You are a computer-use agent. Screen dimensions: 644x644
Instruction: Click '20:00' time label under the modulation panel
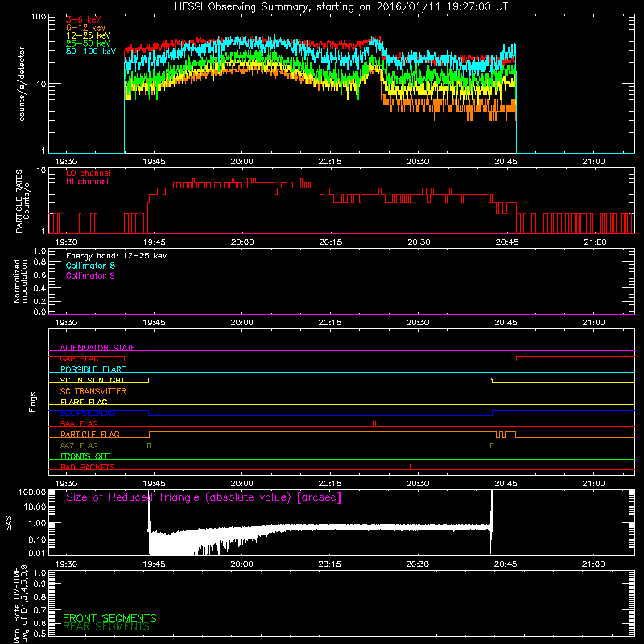[242, 323]
